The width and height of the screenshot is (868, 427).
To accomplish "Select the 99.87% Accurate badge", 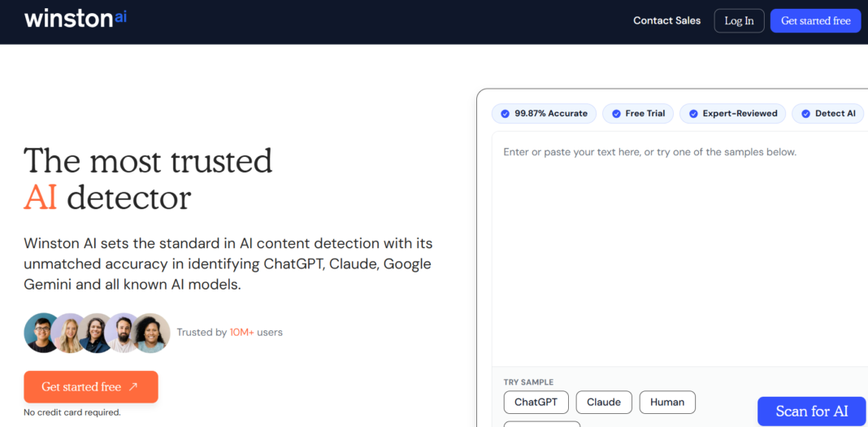I will coord(544,114).
